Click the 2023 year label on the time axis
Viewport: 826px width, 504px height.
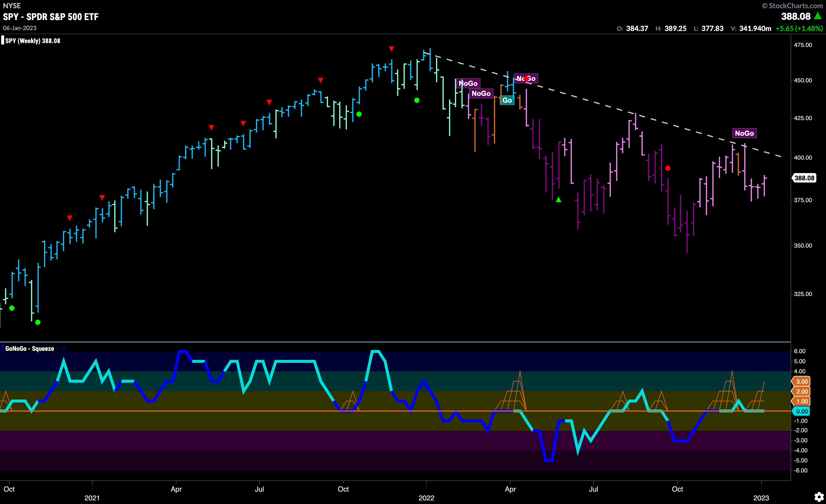761,498
